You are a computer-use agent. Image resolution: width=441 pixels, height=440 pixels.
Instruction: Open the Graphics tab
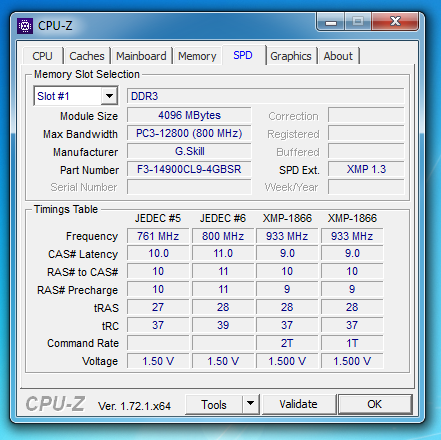pyautogui.click(x=291, y=56)
